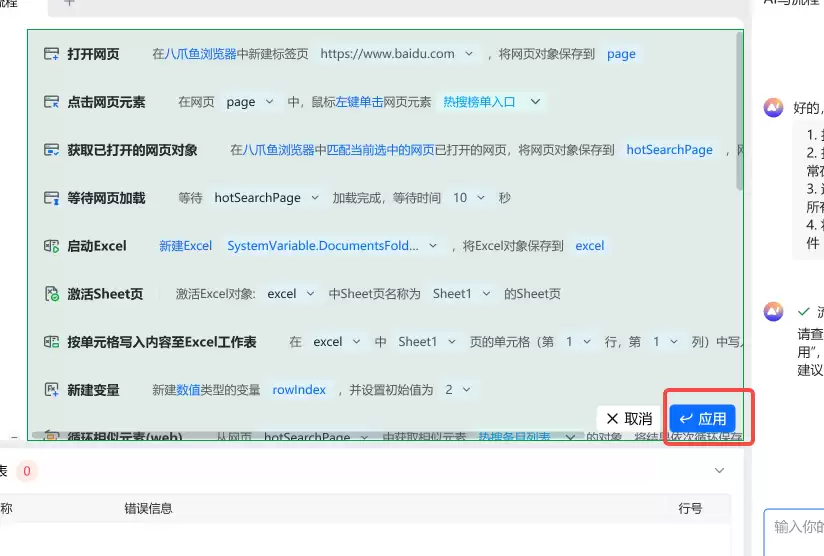Click the vertical scrollbar of the flow panel
The height and width of the screenshot is (556, 824).
739,110
